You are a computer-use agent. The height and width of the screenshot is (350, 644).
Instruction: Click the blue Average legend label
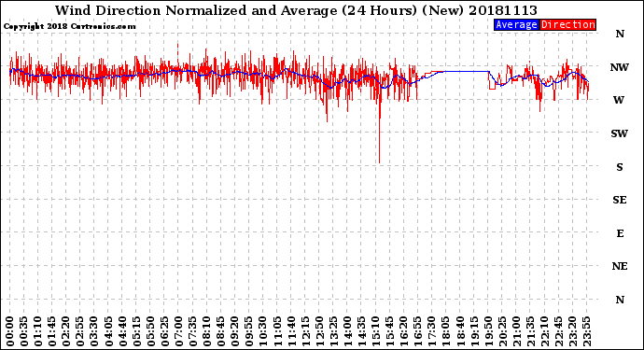coord(516,24)
